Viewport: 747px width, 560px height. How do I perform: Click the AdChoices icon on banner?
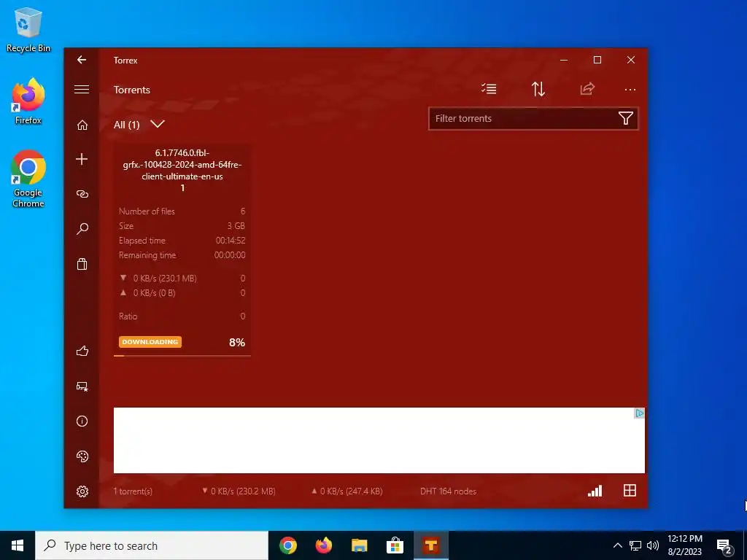639,413
